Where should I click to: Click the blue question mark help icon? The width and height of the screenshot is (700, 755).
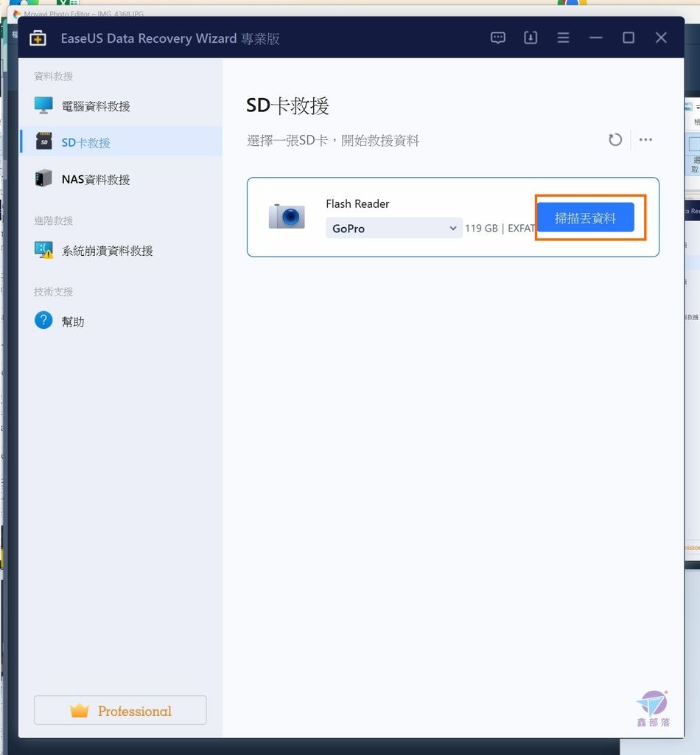43,320
